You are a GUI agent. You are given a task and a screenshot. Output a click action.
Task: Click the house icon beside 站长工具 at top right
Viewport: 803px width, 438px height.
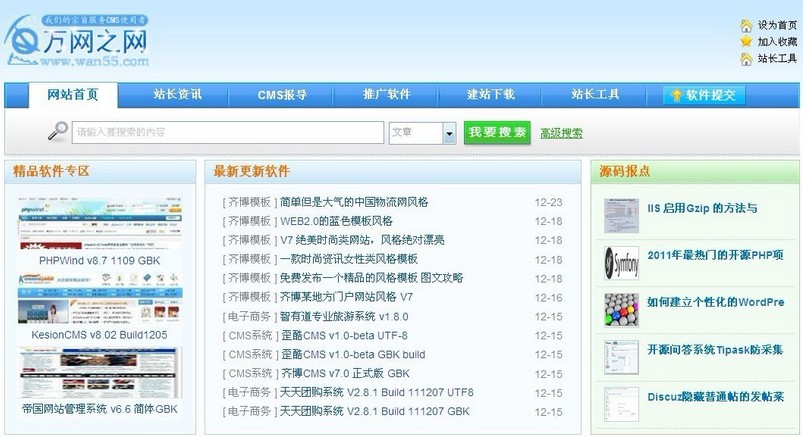[746, 59]
